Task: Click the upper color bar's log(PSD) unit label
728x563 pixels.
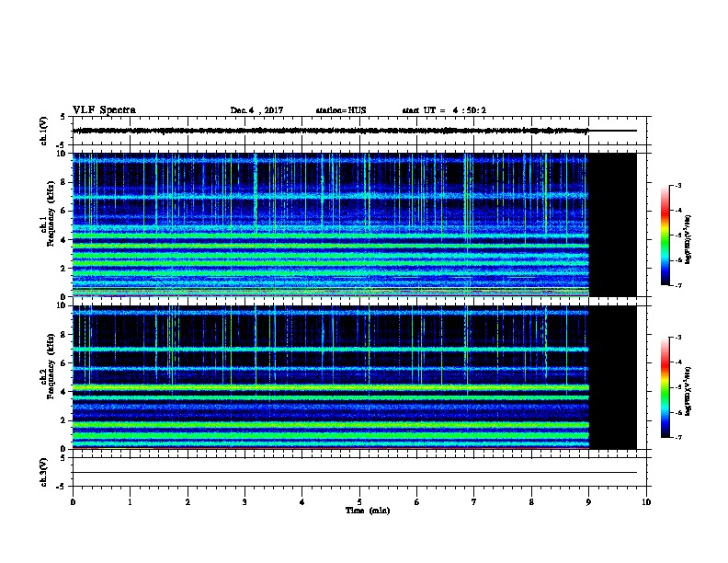Action: coord(688,239)
